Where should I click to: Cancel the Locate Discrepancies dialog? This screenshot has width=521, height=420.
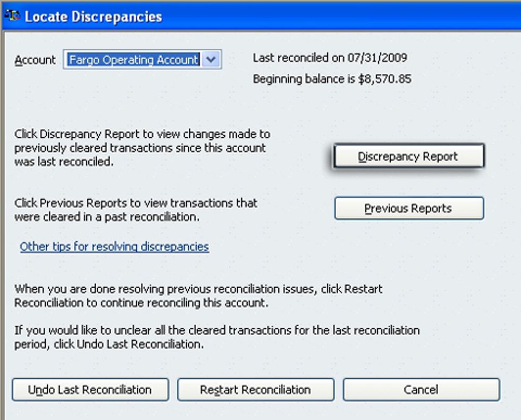coord(422,389)
